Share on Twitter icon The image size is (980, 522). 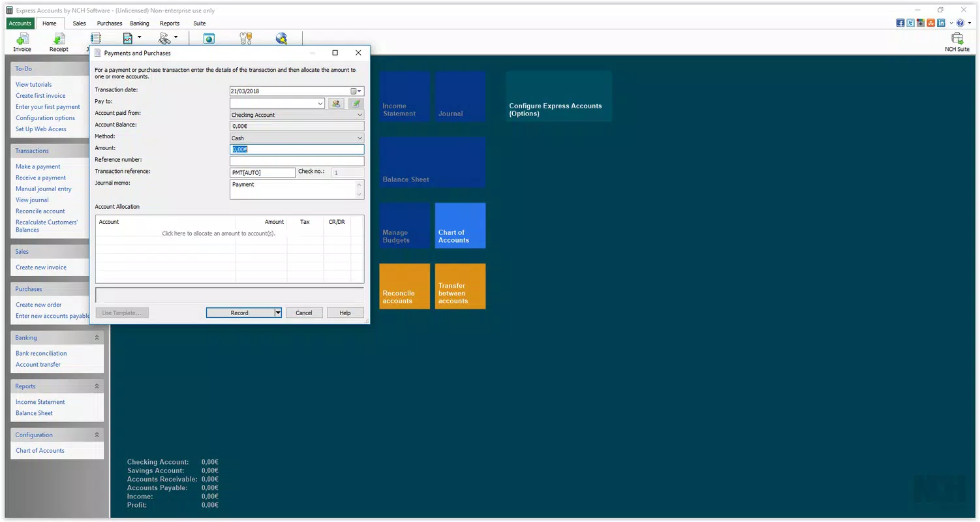click(x=910, y=23)
